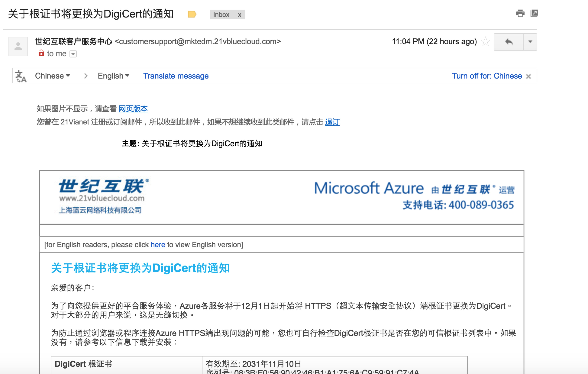Open the 网页版本 web version link
The width and height of the screenshot is (588, 374).
pos(133,109)
